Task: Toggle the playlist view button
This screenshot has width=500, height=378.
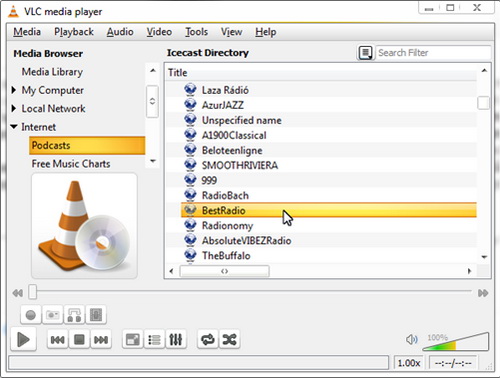Action: (x=154, y=339)
